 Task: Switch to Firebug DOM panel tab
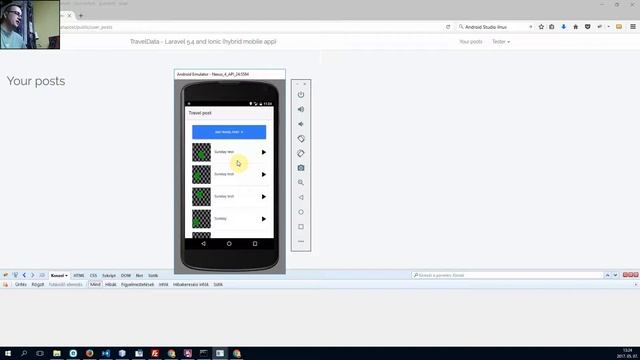tap(126, 276)
